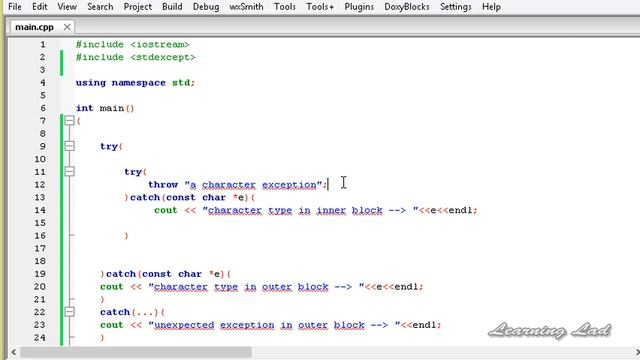Click line number 24 in the margin
Viewport: 640px width, 360px height.
(40, 338)
